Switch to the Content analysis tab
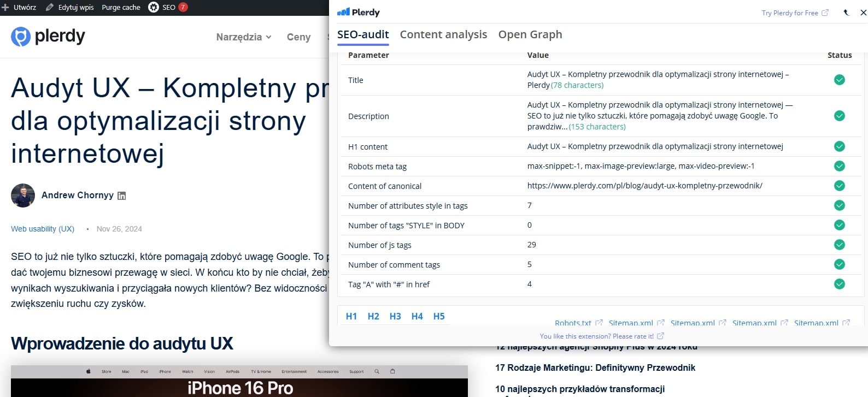This screenshot has height=397, width=868. point(443,34)
